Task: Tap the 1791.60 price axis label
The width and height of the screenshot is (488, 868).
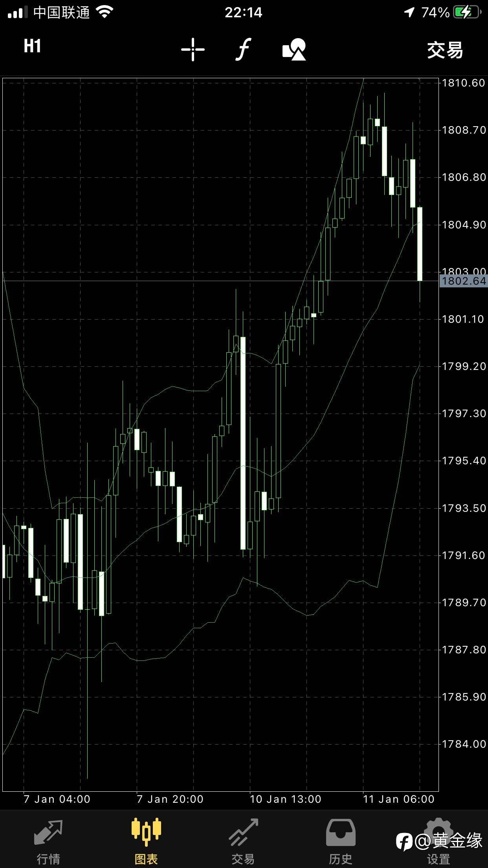Action: tap(464, 555)
